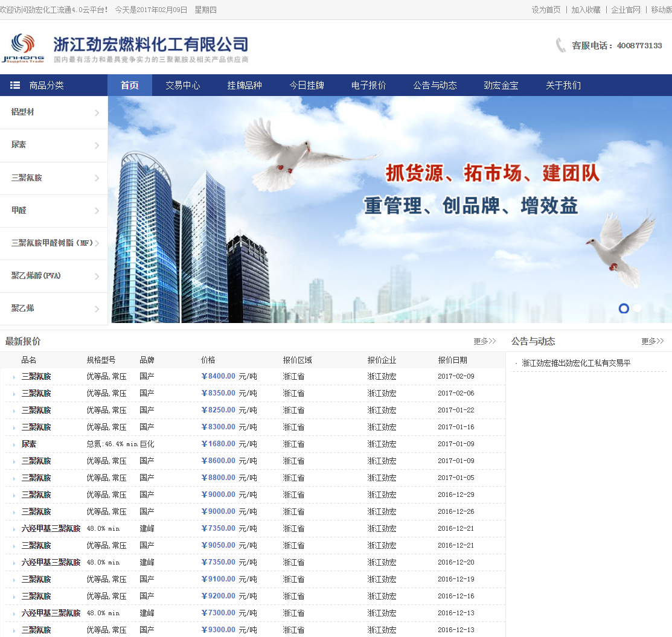Screen dimensions: 672x637
Task: Click the date 2016-12-26
Action: [x=456, y=511]
